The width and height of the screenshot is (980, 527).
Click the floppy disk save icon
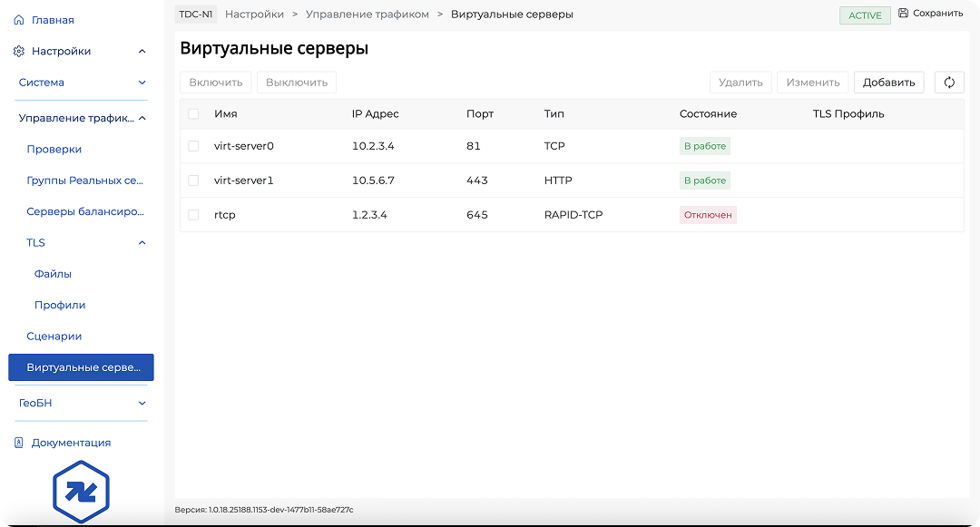click(x=903, y=14)
